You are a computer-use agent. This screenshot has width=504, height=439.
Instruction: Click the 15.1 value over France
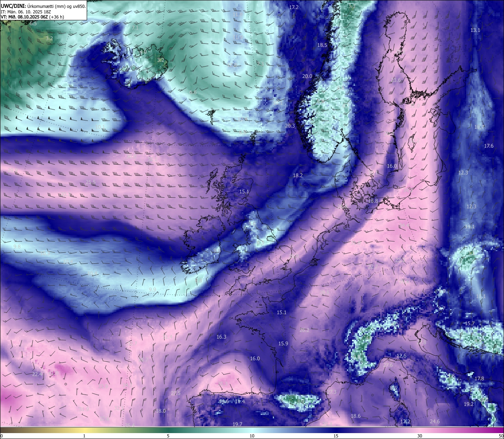tap(282, 313)
